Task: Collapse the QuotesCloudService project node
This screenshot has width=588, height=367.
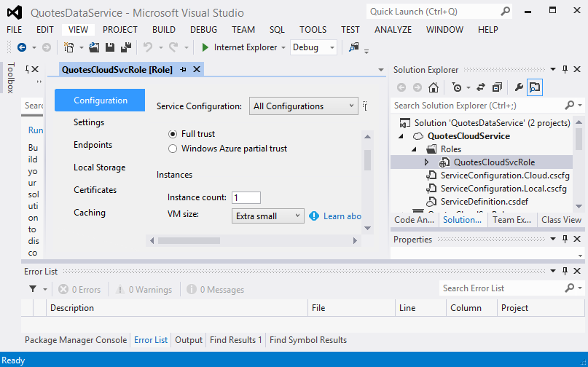Action: click(401, 136)
